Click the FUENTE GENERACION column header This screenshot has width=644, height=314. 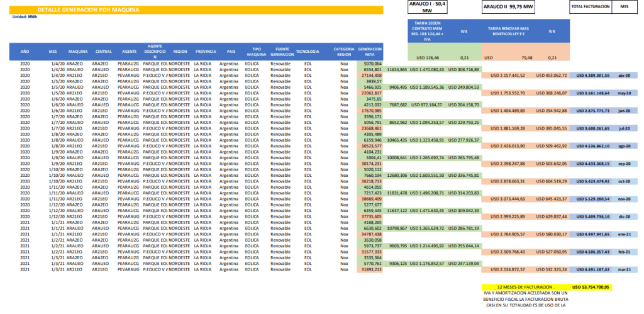[x=282, y=52]
